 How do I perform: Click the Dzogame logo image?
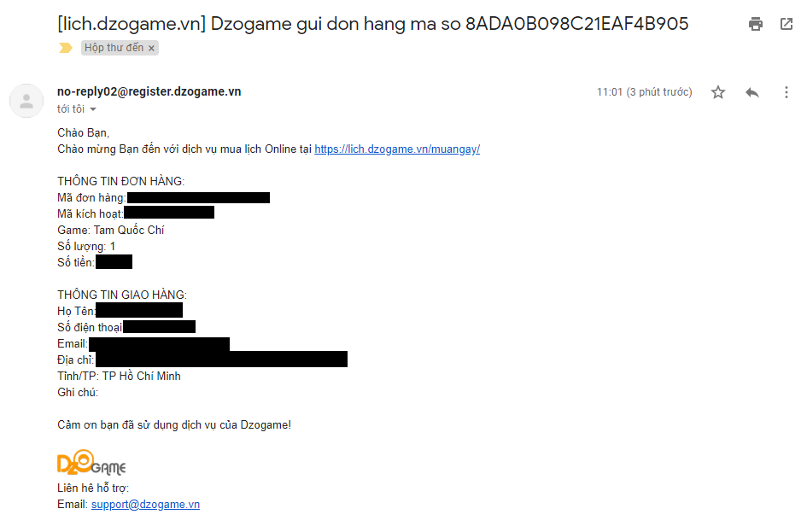[91, 462]
